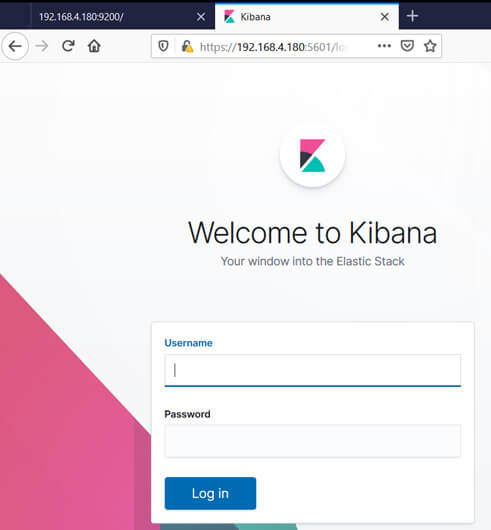Image resolution: width=491 pixels, height=530 pixels.
Task: Click 'Your window into the Elastic Stack' text
Action: coord(313,261)
